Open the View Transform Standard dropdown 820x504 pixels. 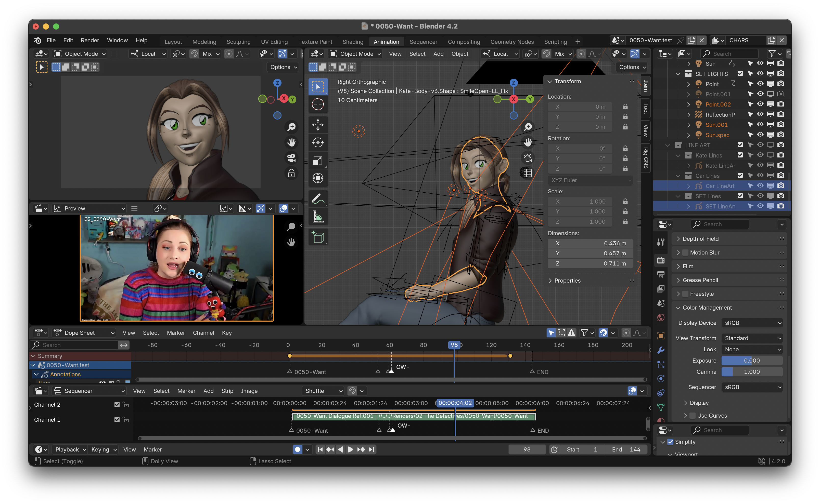[x=752, y=338]
